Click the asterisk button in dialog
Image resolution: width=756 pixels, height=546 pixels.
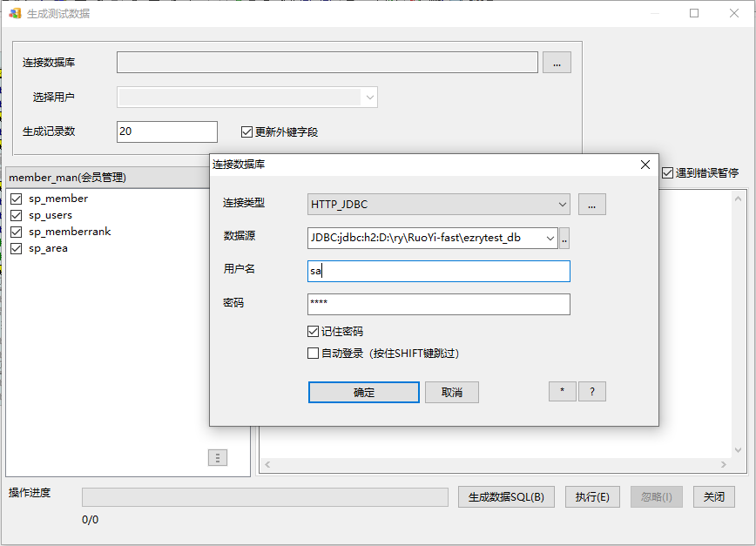(x=562, y=392)
